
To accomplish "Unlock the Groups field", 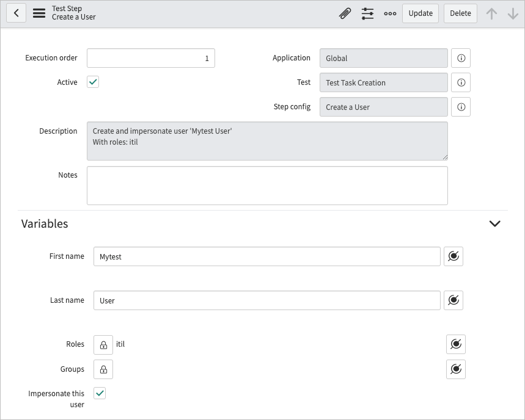I will (x=103, y=369).
